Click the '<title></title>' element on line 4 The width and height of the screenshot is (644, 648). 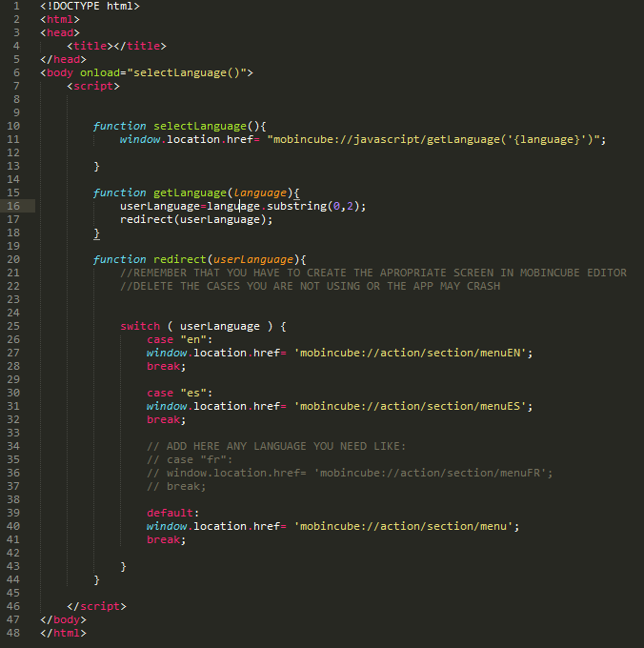pos(116,46)
